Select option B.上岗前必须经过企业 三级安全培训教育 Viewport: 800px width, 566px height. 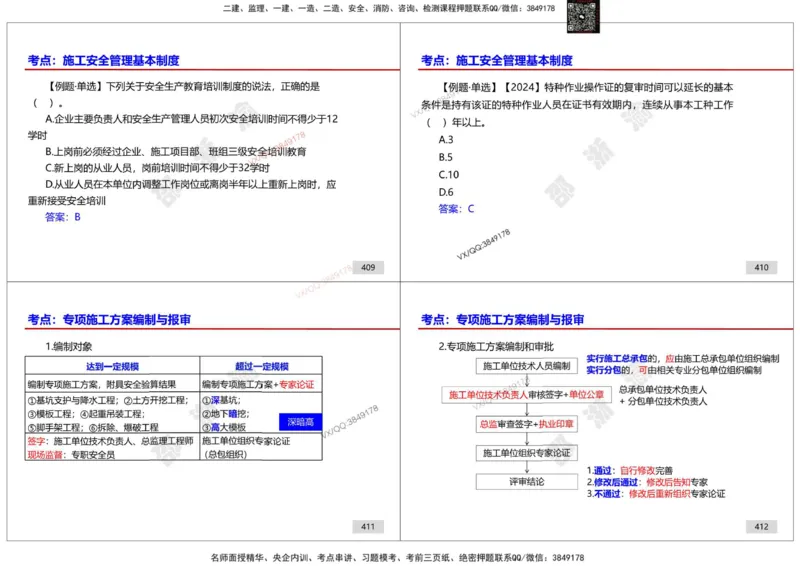pos(176,152)
